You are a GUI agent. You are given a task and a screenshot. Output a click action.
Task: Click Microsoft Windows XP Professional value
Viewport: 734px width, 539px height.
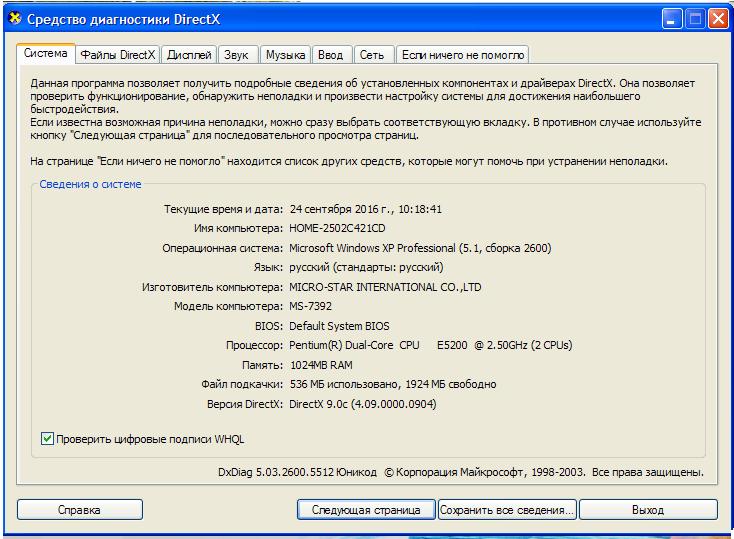(420, 248)
